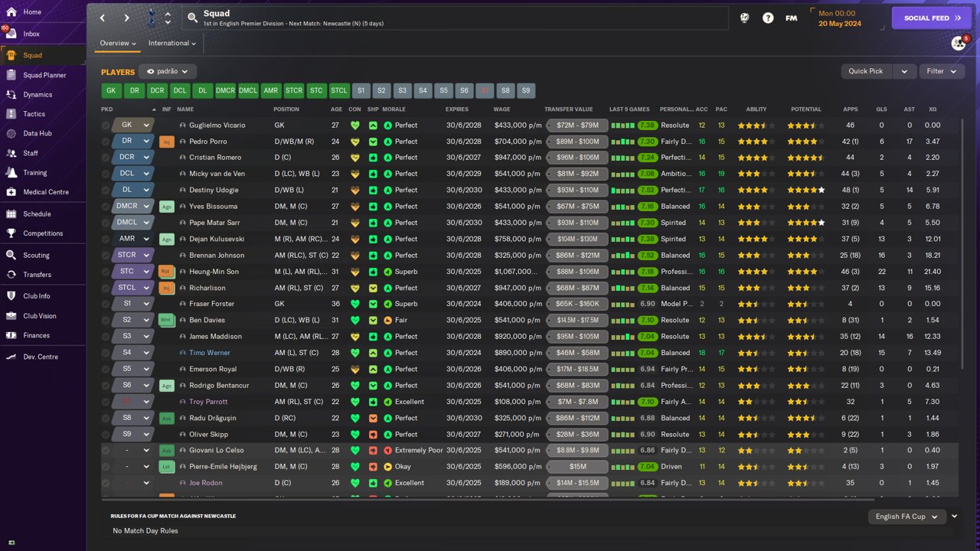This screenshot has height=551, width=980.
Task: Open the Overview tab menu
Action: pyautogui.click(x=118, y=44)
